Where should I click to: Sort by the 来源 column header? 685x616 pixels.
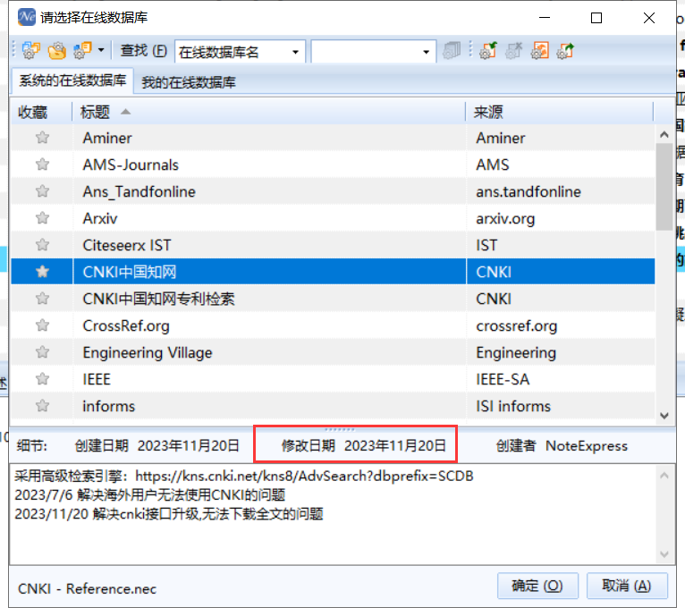pyautogui.click(x=559, y=113)
